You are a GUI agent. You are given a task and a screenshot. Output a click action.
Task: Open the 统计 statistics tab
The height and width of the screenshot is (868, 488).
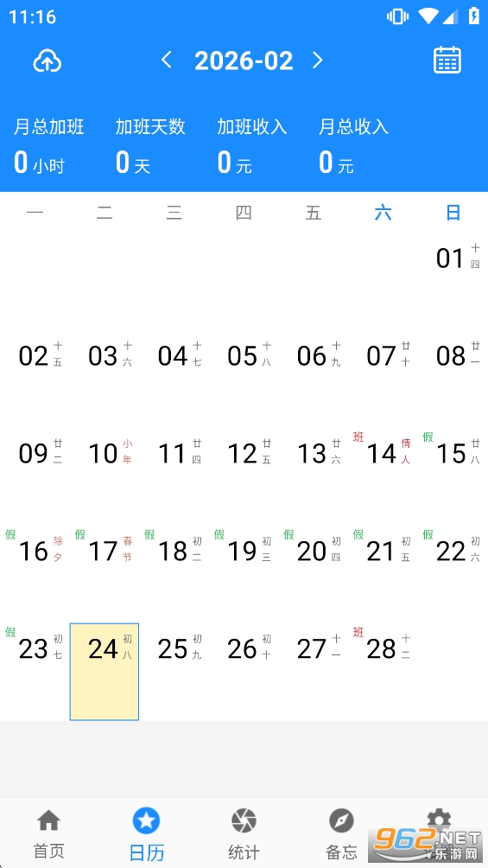[244, 833]
